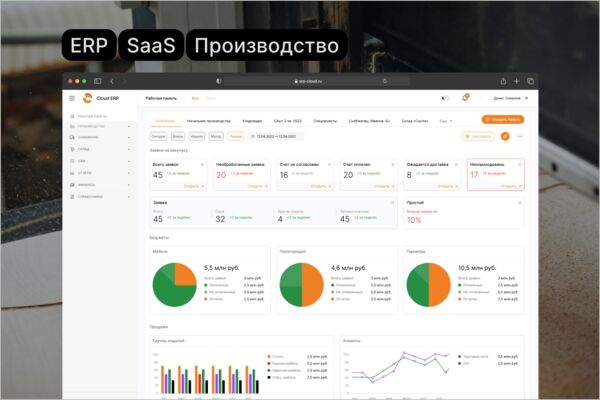Show the Safari sidebar
The height and width of the screenshot is (400, 600).
click(98, 81)
